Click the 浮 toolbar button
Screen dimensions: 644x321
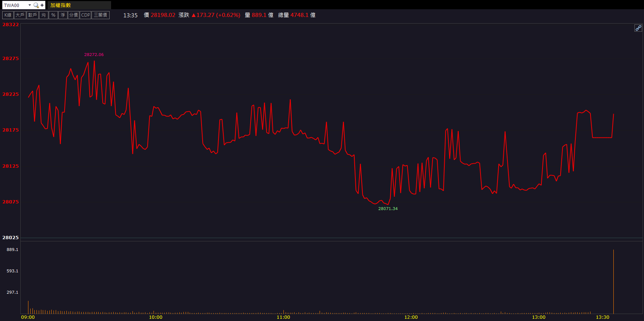click(63, 15)
